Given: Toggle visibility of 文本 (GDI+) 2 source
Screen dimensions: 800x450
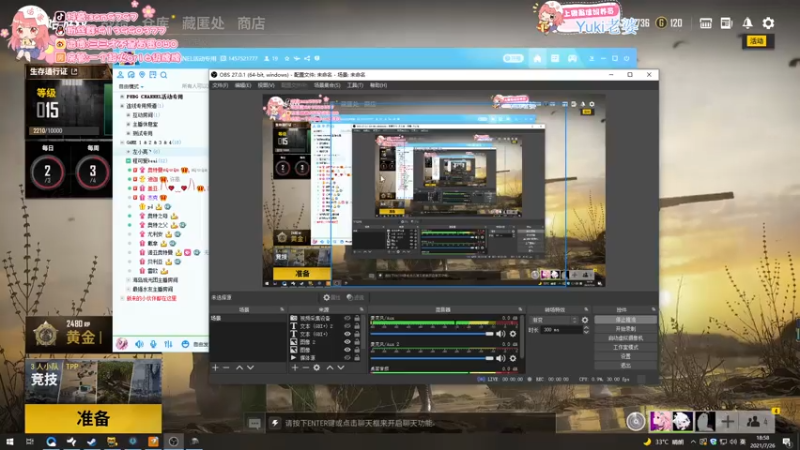Looking at the screenshot, I should pyautogui.click(x=347, y=326).
